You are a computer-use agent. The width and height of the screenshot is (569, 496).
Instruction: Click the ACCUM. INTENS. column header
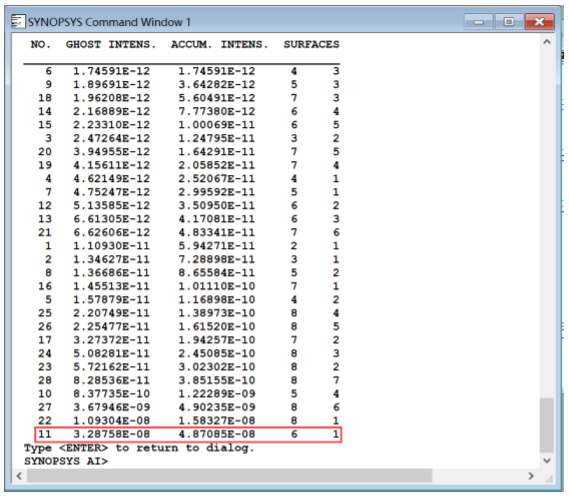[219, 44]
